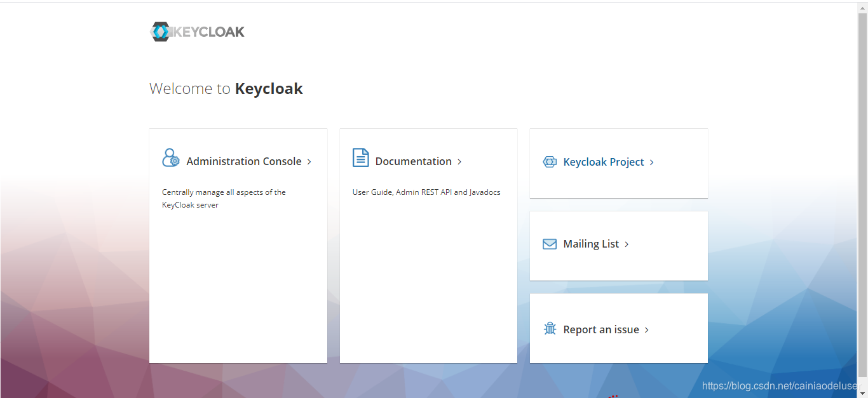Screen dimensions: 868x398
Task: Click the Keycloak logo in the header
Action: coord(197,32)
